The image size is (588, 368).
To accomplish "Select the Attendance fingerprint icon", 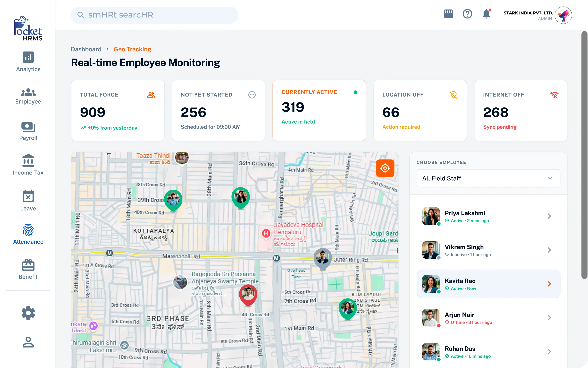I will (28, 230).
